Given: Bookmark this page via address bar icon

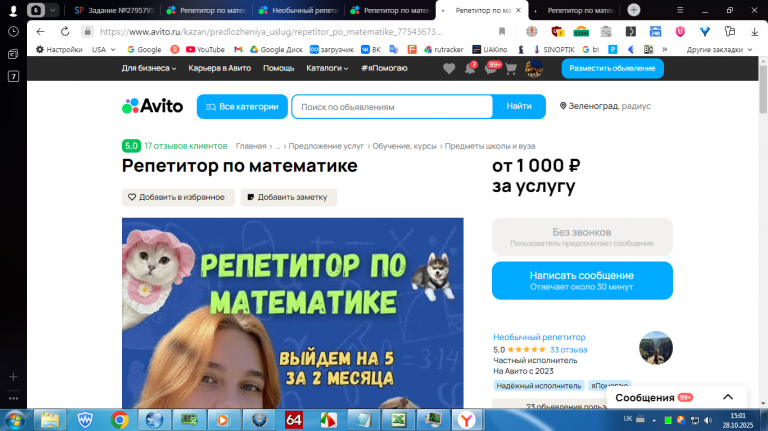Looking at the screenshot, I should click(x=502, y=31).
